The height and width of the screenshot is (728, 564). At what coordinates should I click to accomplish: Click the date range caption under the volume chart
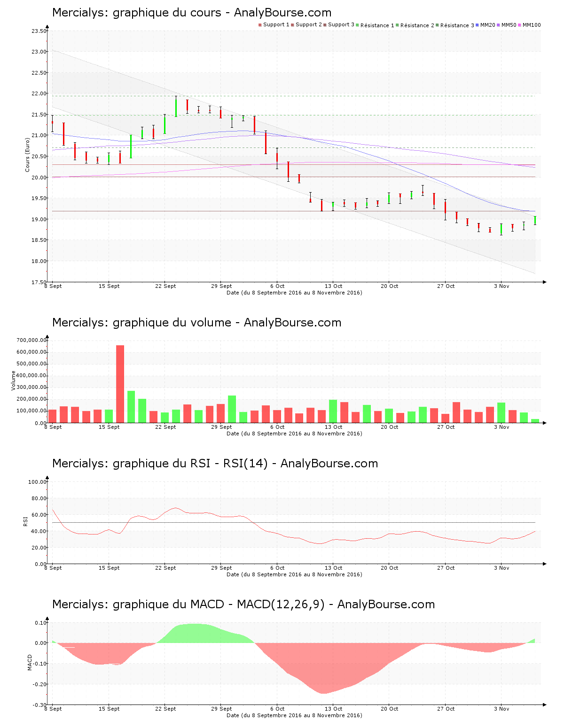294,434
